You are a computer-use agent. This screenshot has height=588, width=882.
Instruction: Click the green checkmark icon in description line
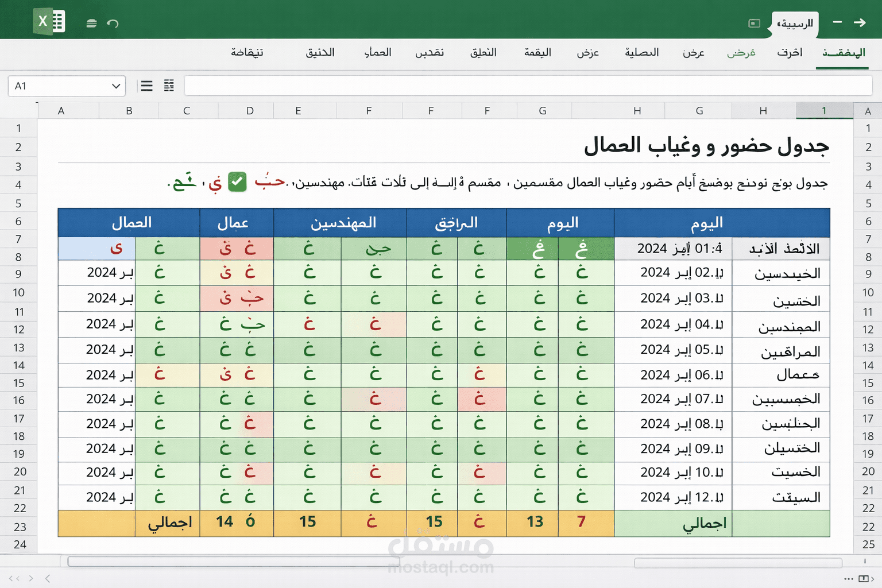click(237, 181)
